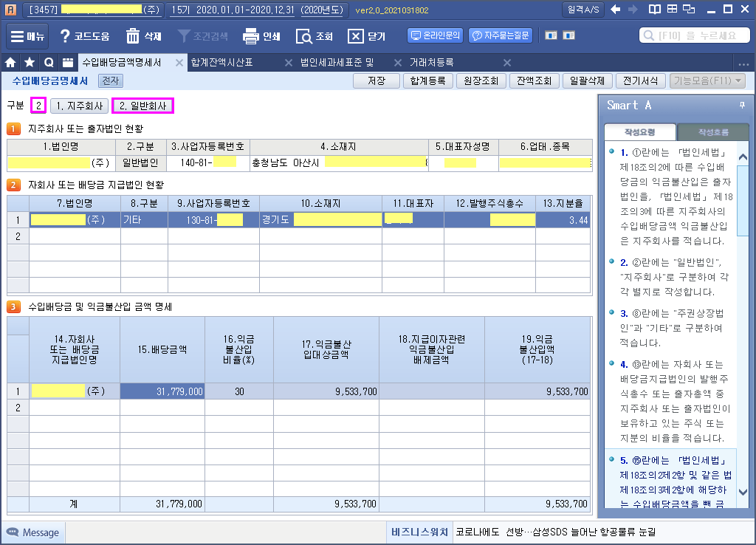
Task: Click the forward arrow in title bar
Action: tap(633, 9)
